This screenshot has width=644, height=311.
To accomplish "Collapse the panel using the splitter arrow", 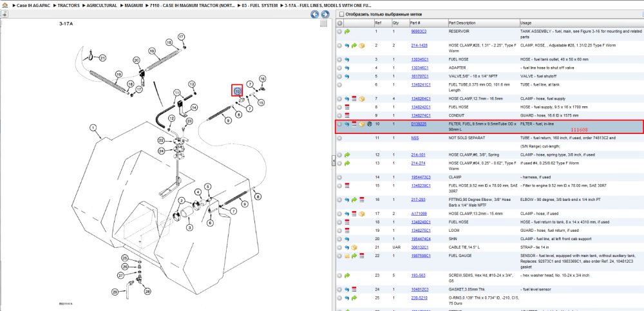I will click(333, 160).
